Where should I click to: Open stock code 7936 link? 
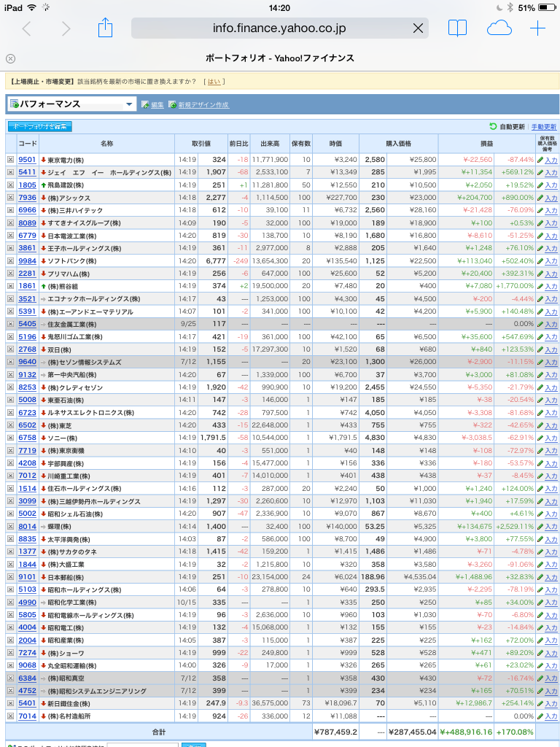point(27,197)
